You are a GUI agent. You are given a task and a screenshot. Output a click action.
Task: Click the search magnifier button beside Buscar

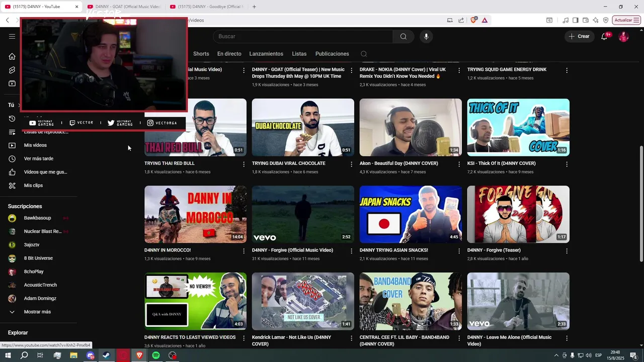[404, 36]
